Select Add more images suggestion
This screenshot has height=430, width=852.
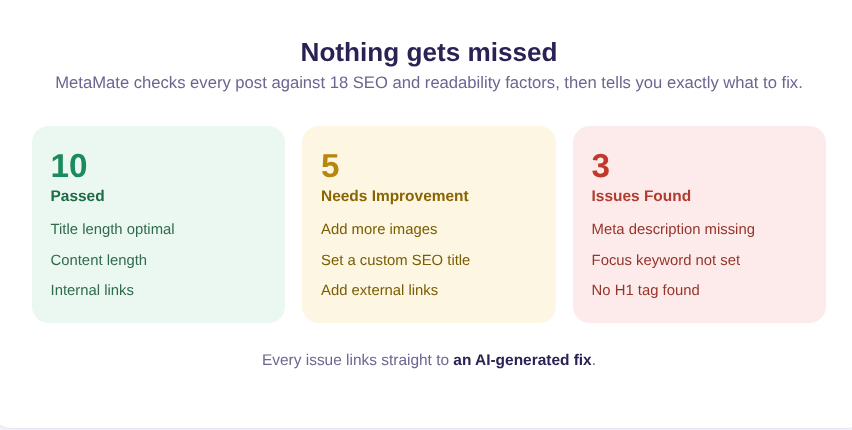[x=379, y=229]
